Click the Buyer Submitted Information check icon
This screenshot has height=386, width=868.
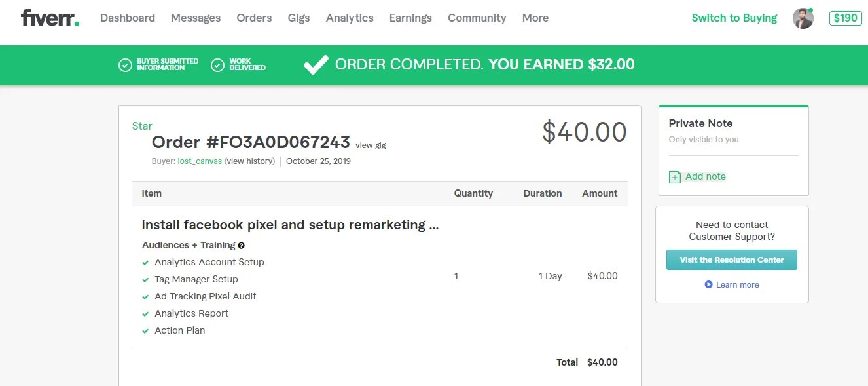[125, 65]
